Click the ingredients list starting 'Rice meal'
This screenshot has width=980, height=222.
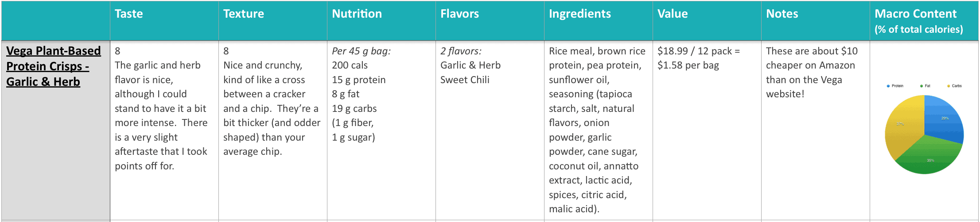tap(597, 130)
